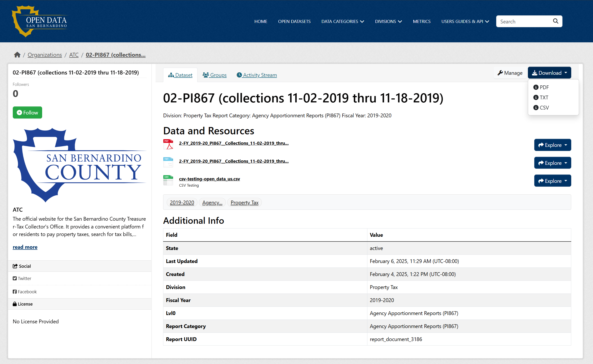Click info icon beside CSV download option
Image resolution: width=593 pixels, height=364 pixels.
pos(536,108)
